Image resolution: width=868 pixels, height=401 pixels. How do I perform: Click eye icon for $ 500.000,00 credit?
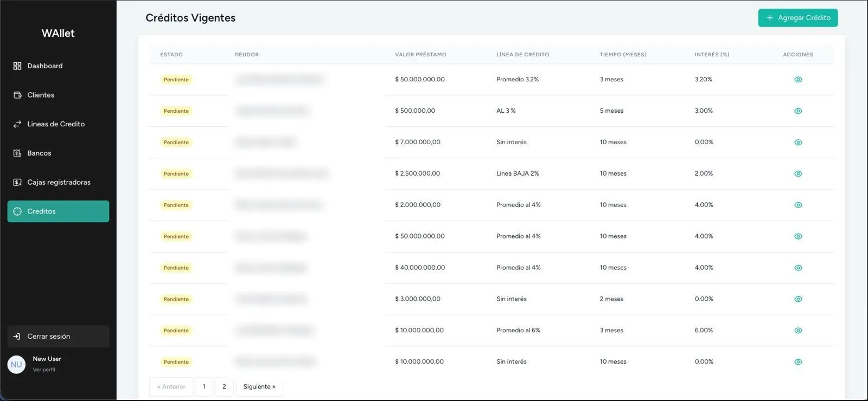pyautogui.click(x=798, y=111)
